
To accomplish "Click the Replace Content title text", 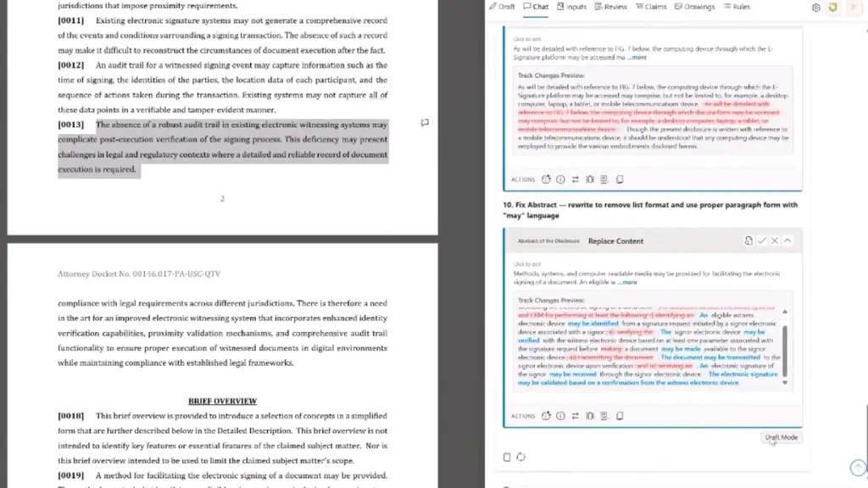I will coord(615,241).
